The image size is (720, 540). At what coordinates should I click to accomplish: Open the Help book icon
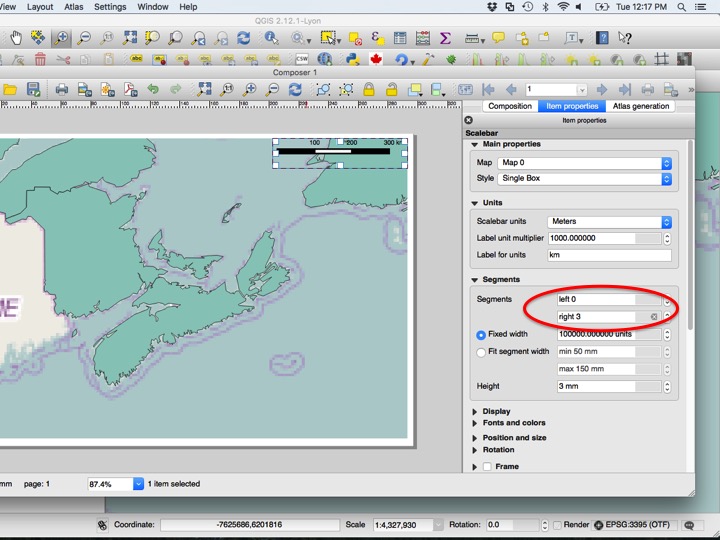click(602, 38)
